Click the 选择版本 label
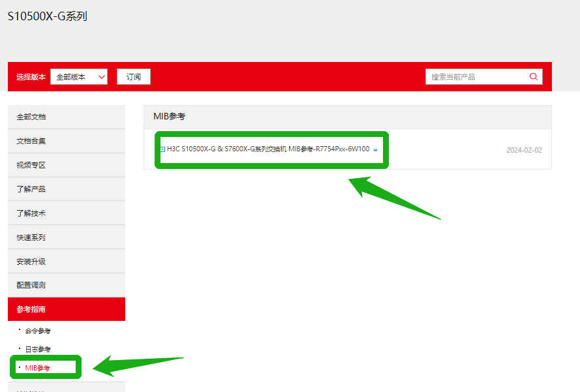Viewport: 580px width, 392px height. coord(31,77)
